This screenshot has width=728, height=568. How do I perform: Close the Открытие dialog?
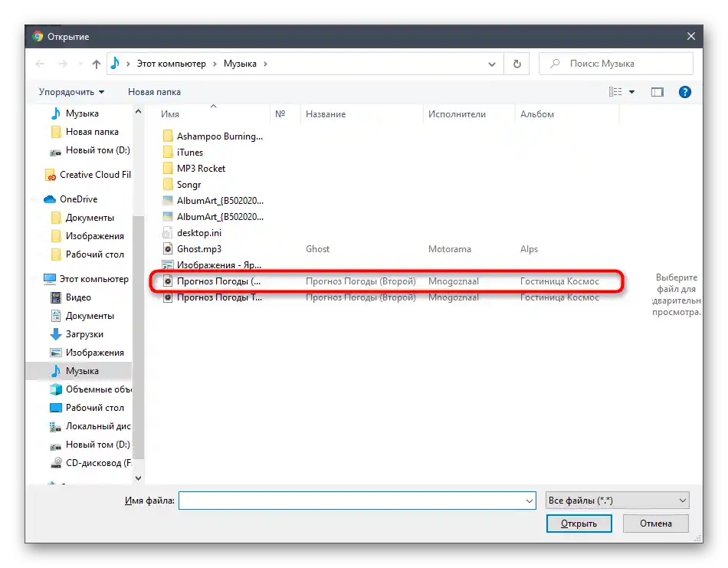click(x=691, y=36)
